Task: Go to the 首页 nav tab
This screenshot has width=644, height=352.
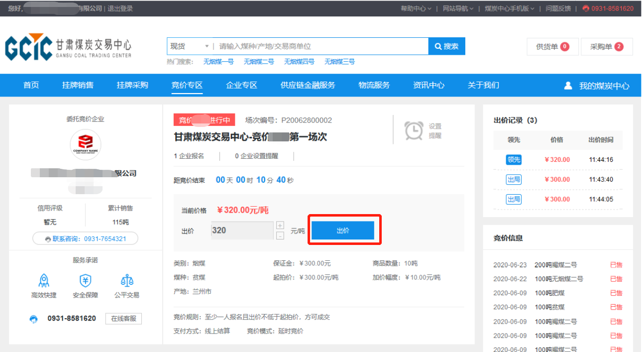Action: pyautogui.click(x=31, y=85)
